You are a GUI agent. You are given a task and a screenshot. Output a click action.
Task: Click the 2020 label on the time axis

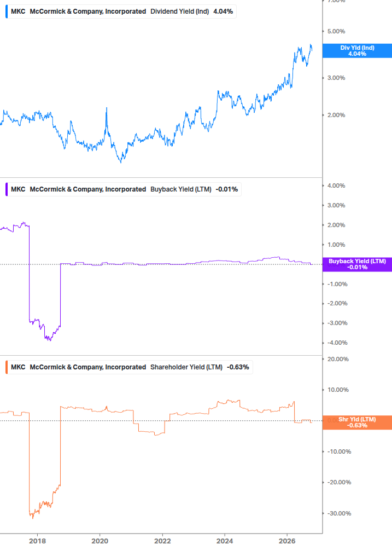click(x=100, y=541)
